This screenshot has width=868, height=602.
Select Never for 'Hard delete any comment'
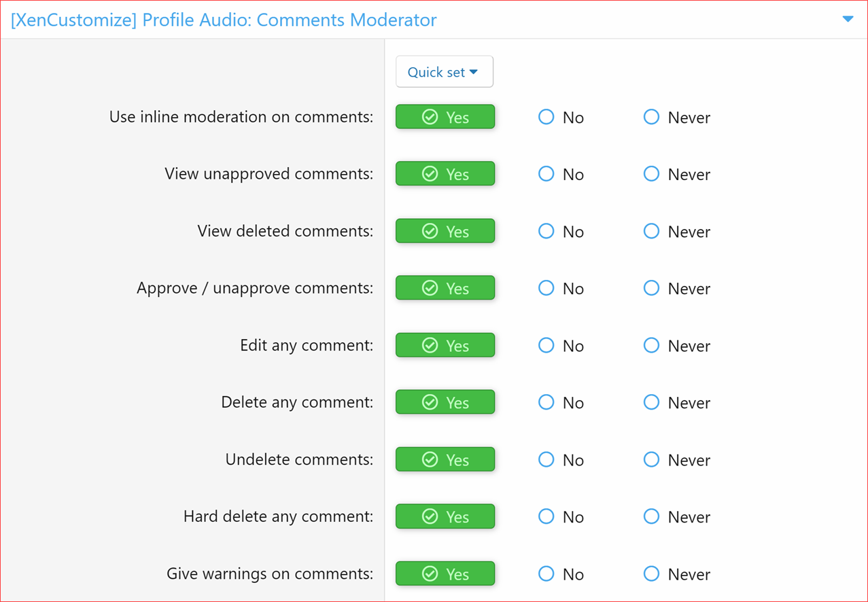(650, 516)
